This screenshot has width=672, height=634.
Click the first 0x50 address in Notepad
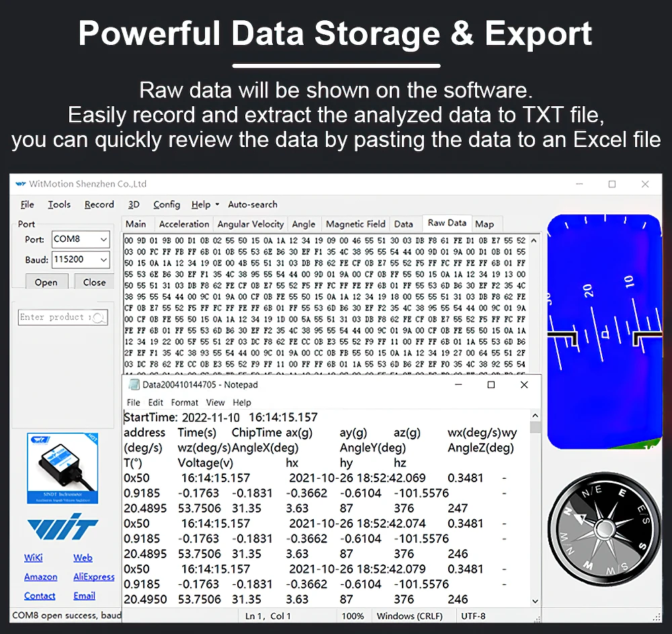(x=136, y=478)
